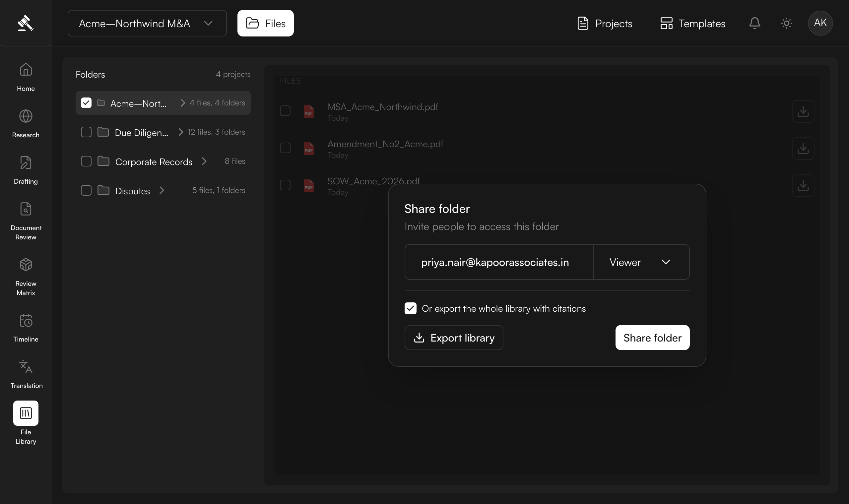Select the Amendment_No2_Acme.pdf checkbox
The width and height of the screenshot is (849, 504).
pyautogui.click(x=285, y=148)
